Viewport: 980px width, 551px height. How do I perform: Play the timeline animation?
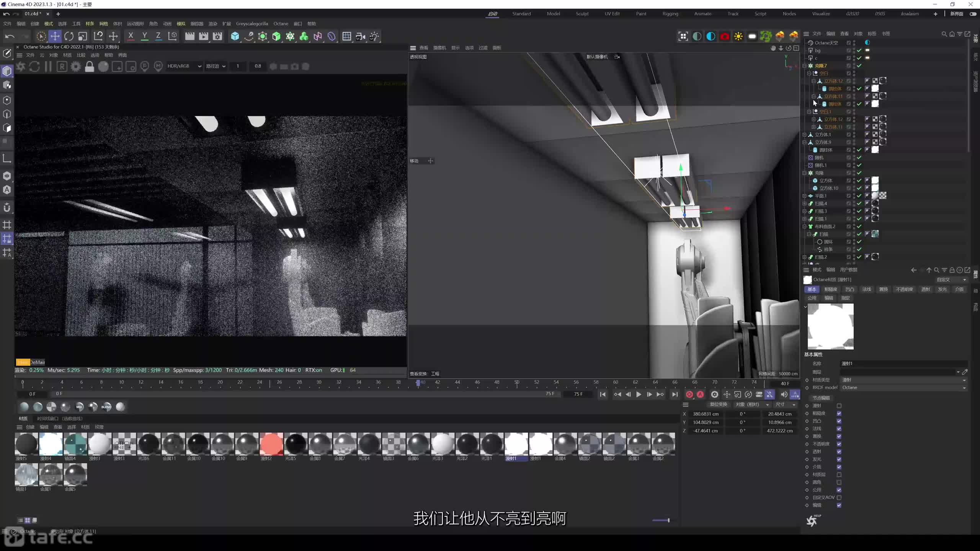639,395
